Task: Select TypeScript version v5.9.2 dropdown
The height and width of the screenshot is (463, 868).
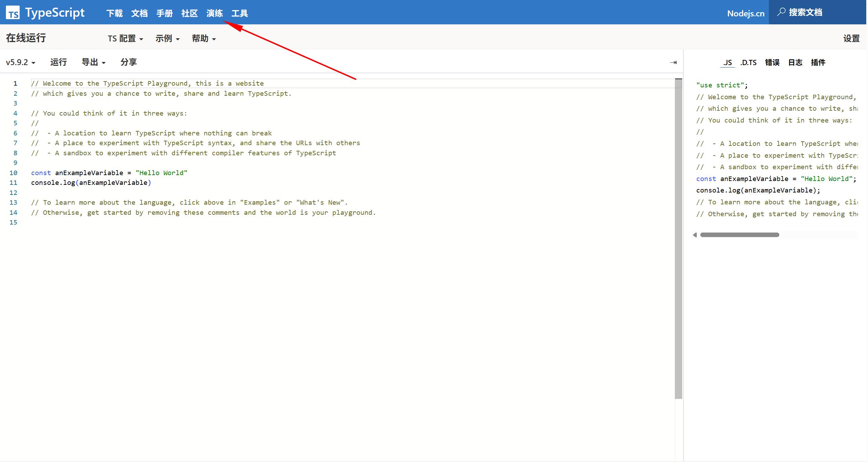Action: [21, 63]
